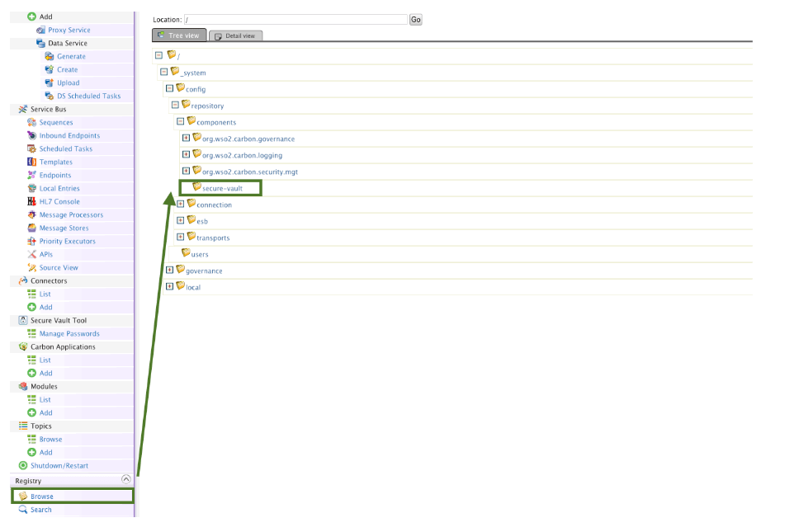This screenshot has height=532, width=790.
Task: Click the Sequences icon in Service Bus
Action: click(32, 123)
